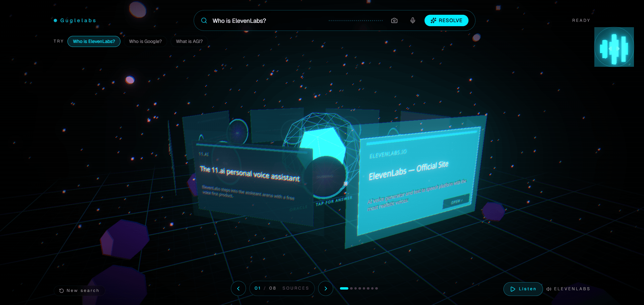Click the READY status text
The image size is (644, 305).
pyautogui.click(x=581, y=20)
